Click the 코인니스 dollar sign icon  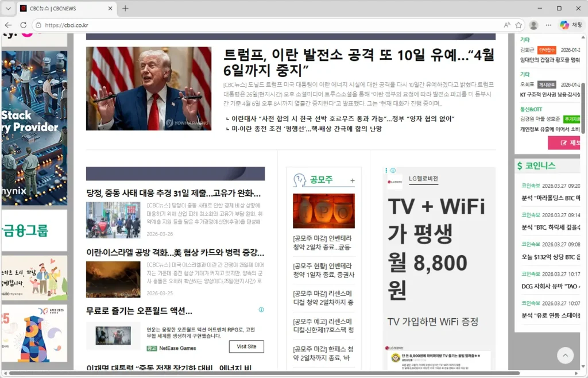click(519, 166)
